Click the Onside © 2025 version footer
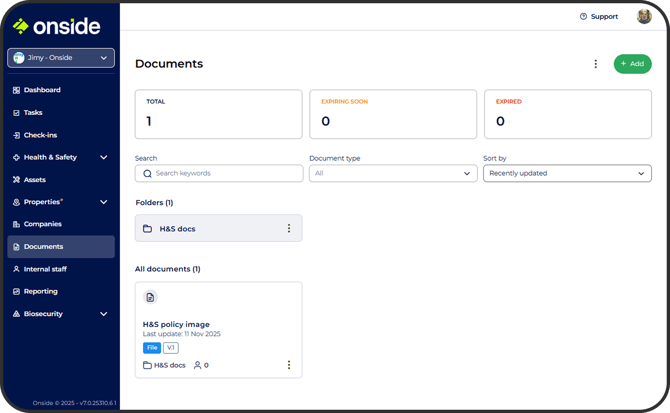The image size is (670, 413). 74,403
